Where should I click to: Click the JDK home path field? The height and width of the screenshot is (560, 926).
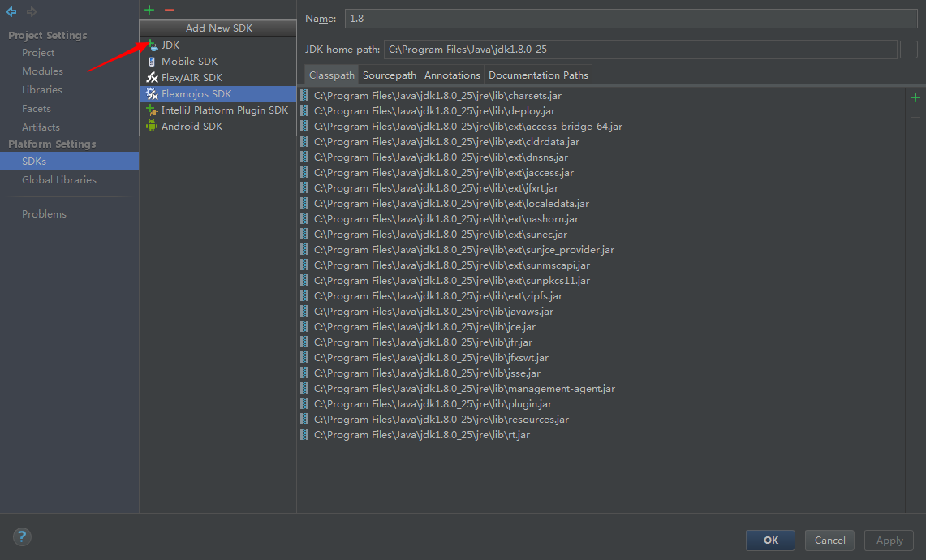pos(640,50)
